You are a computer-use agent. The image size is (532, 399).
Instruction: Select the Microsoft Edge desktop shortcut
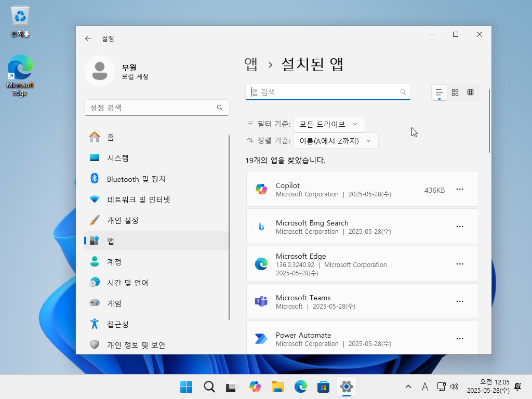pos(20,75)
